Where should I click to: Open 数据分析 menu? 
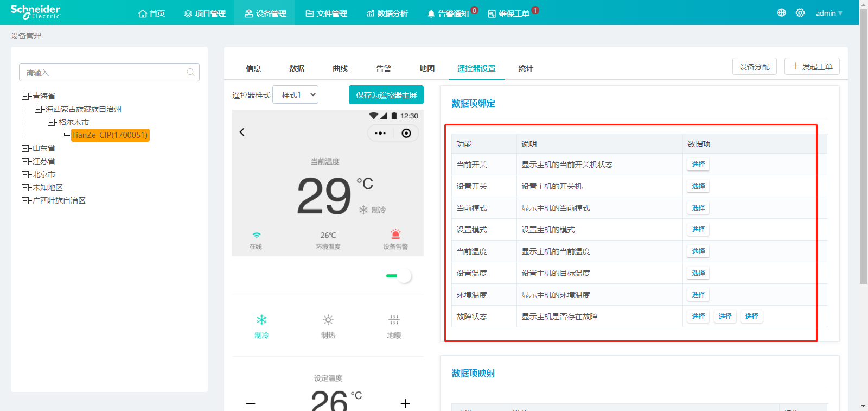pos(387,13)
